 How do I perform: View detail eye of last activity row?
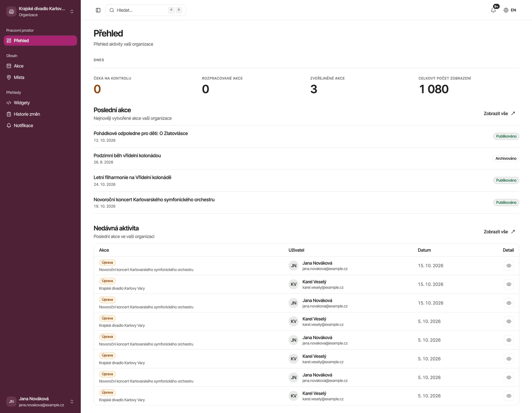click(x=509, y=396)
